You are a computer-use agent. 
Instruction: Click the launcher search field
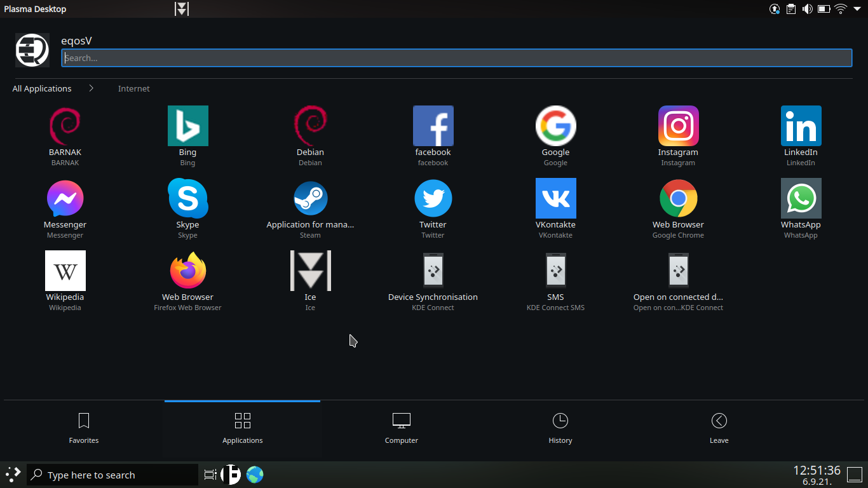(x=456, y=58)
